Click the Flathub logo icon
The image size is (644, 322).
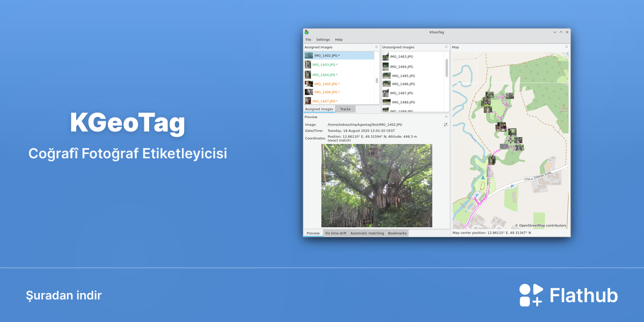[x=531, y=295]
